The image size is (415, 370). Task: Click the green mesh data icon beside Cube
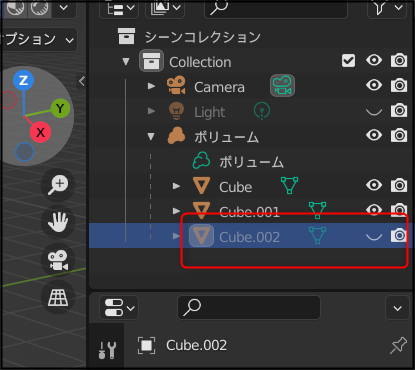click(x=289, y=185)
